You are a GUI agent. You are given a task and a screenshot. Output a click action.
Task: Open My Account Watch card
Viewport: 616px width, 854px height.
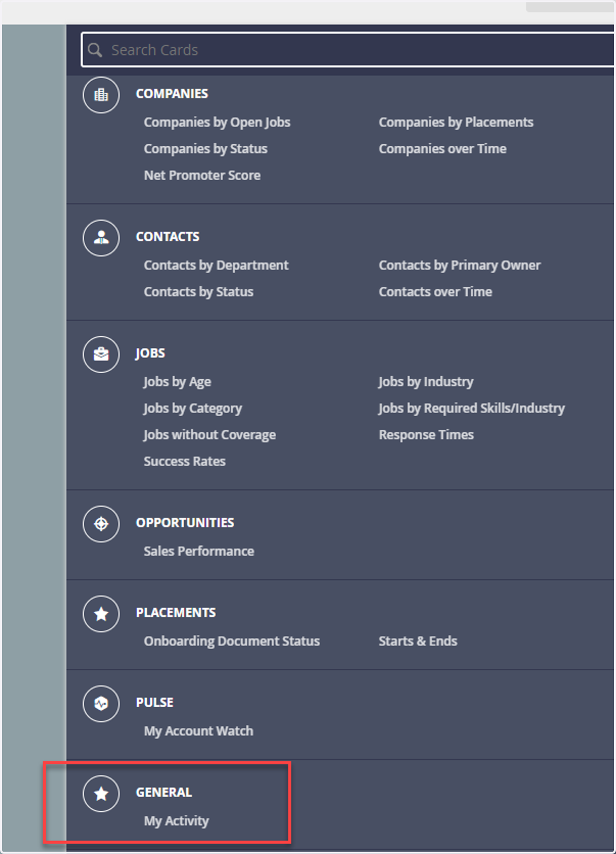[x=199, y=731]
